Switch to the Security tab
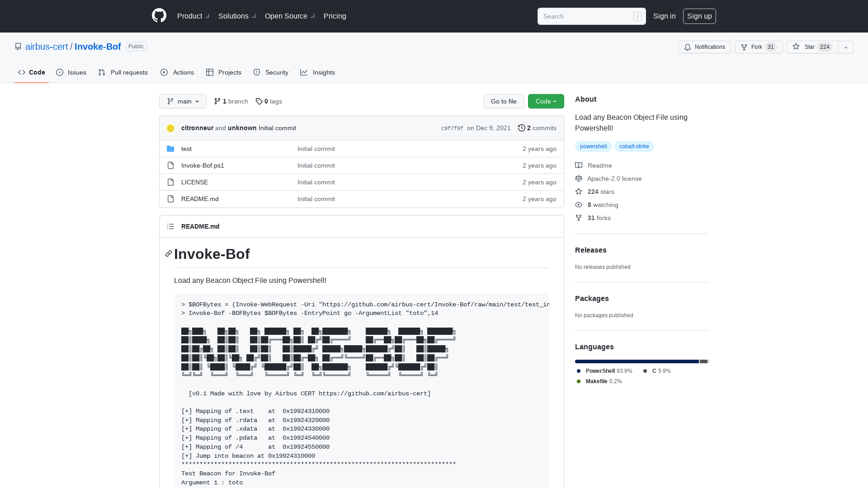 coord(271,72)
